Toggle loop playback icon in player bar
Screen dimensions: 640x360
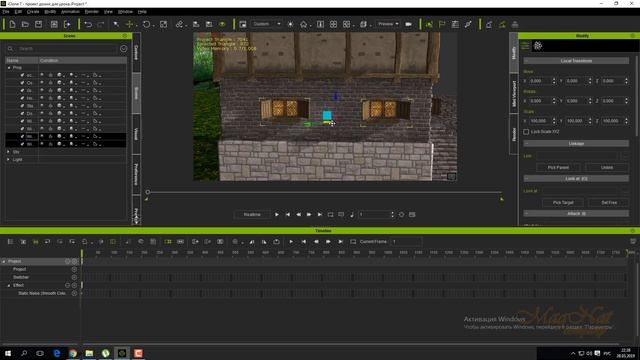click(331, 215)
